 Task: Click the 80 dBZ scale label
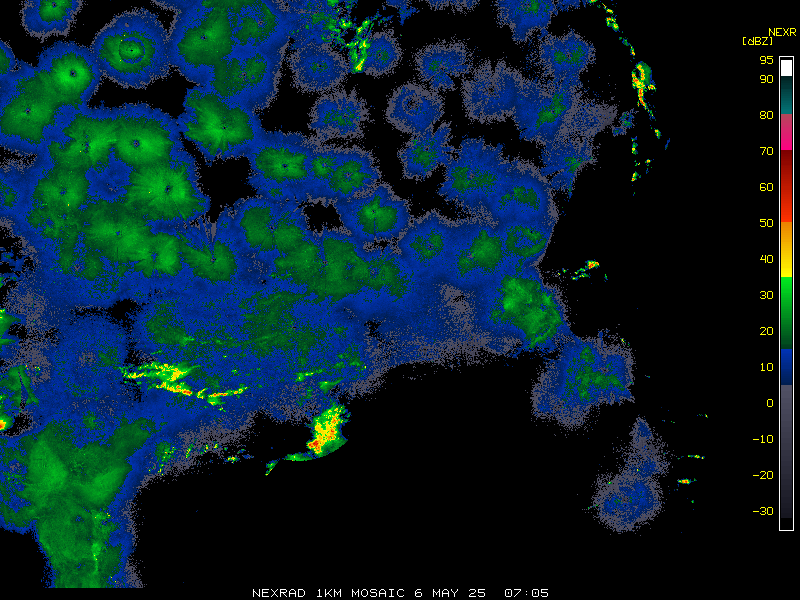pyautogui.click(x=766, y=115)
